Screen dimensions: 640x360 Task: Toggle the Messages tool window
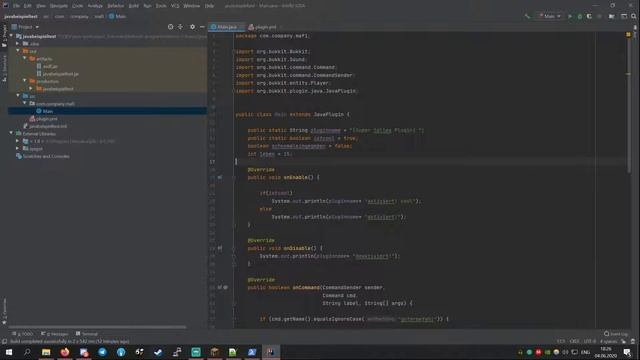coord(54,334)
